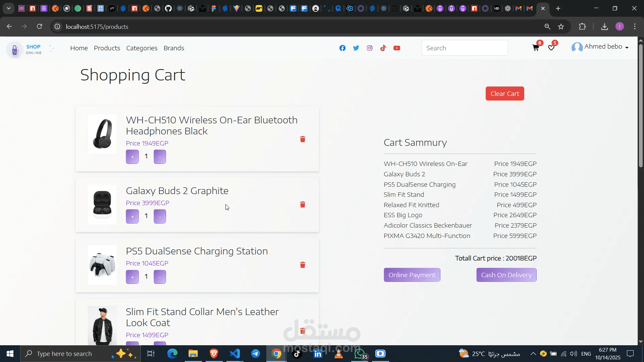Choose the Cash On Delivery button
Screen dimensions: 644x362
point(506,275)
